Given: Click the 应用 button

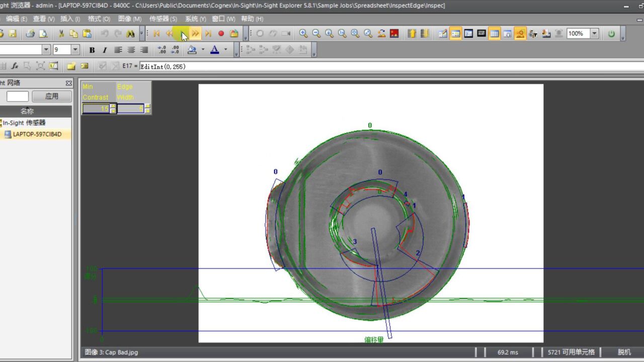Looking at the screenshot, I should (51, 96).
